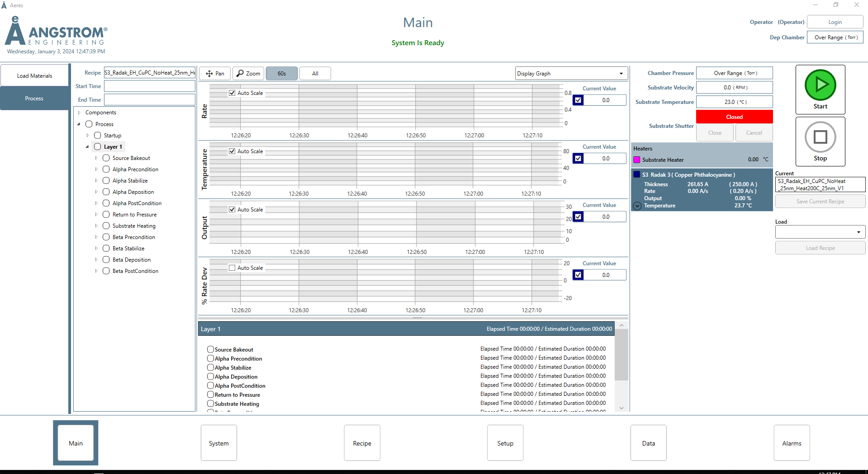
Task: Click the status circle next to Alpha Deposition
Action: (106, 192)
